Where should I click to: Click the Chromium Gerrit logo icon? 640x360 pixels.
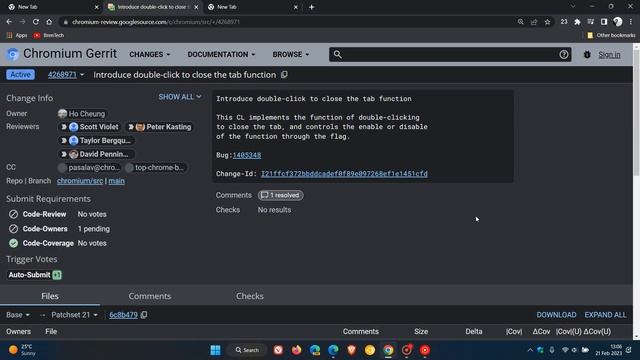pos(13,54)
